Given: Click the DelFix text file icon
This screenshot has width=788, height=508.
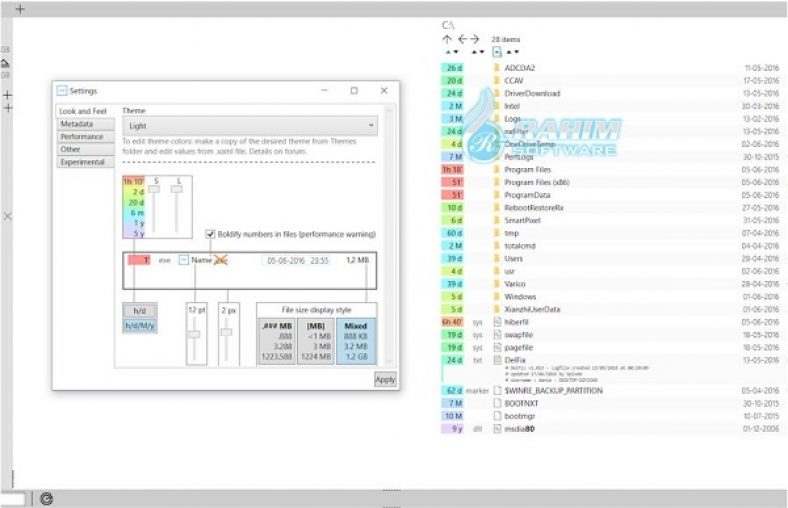Looking at the screenshot, I should [497, 360].
